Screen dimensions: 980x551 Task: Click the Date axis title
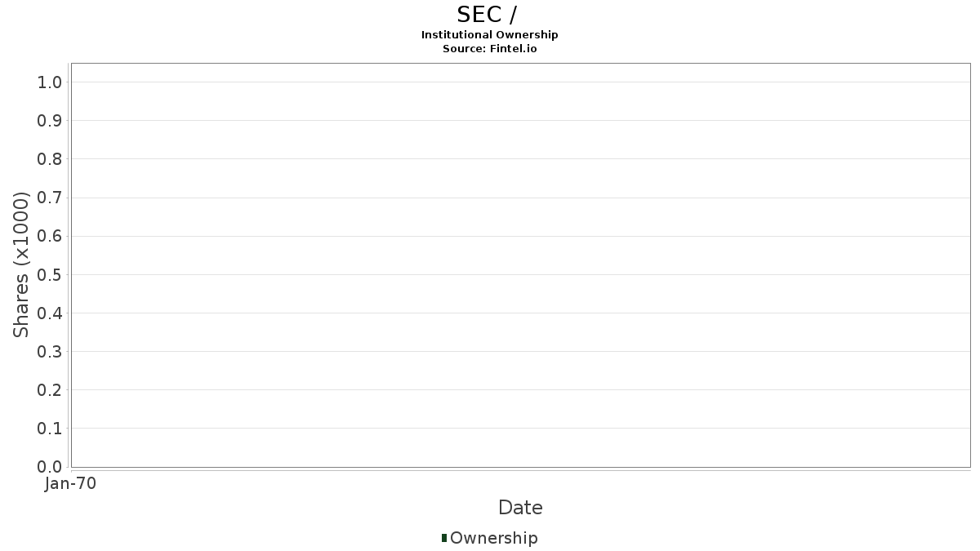[520, 508]
